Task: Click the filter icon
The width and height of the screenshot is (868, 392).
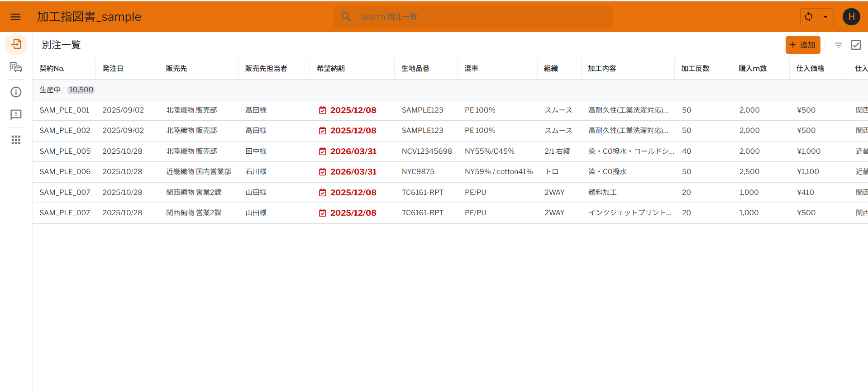Action: pos(838,45)
